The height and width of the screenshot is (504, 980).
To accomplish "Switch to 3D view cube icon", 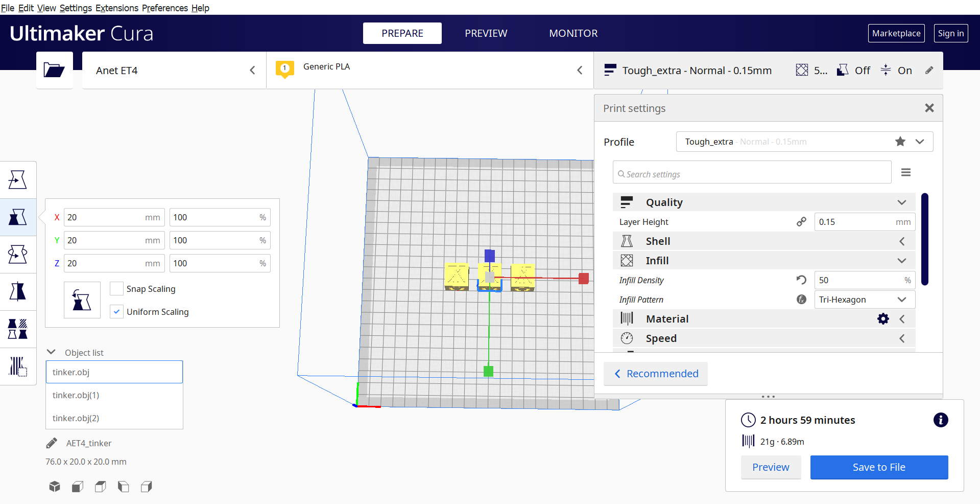I will (55, 487).
